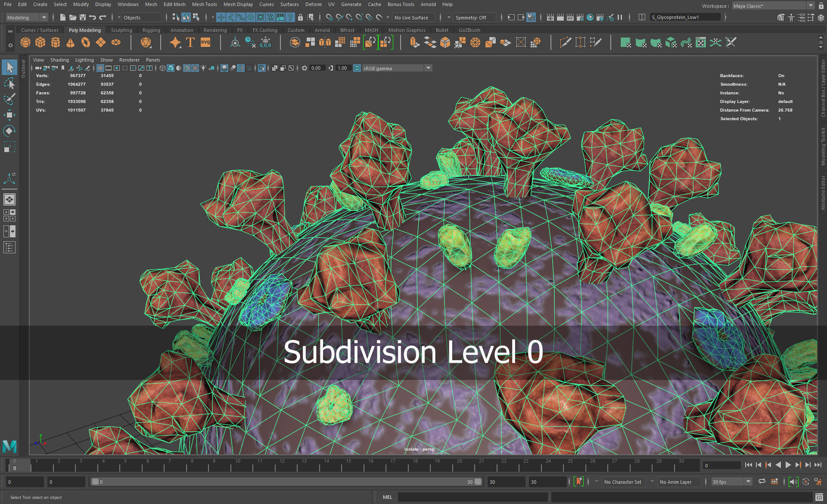
Task: Activate the Paint Selection tool
Action: 9,99
